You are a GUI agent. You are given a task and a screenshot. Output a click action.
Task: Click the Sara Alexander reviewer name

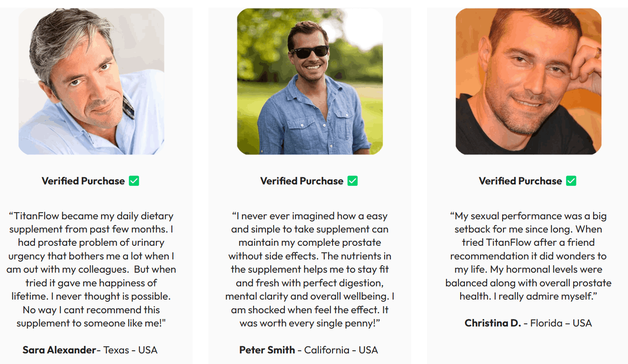(x=59, y=350)
